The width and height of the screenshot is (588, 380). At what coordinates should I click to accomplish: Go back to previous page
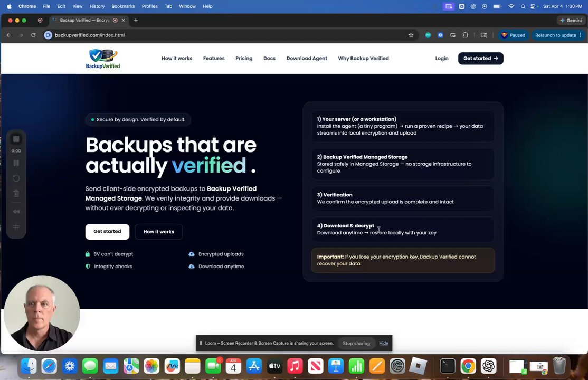point(8,35)
